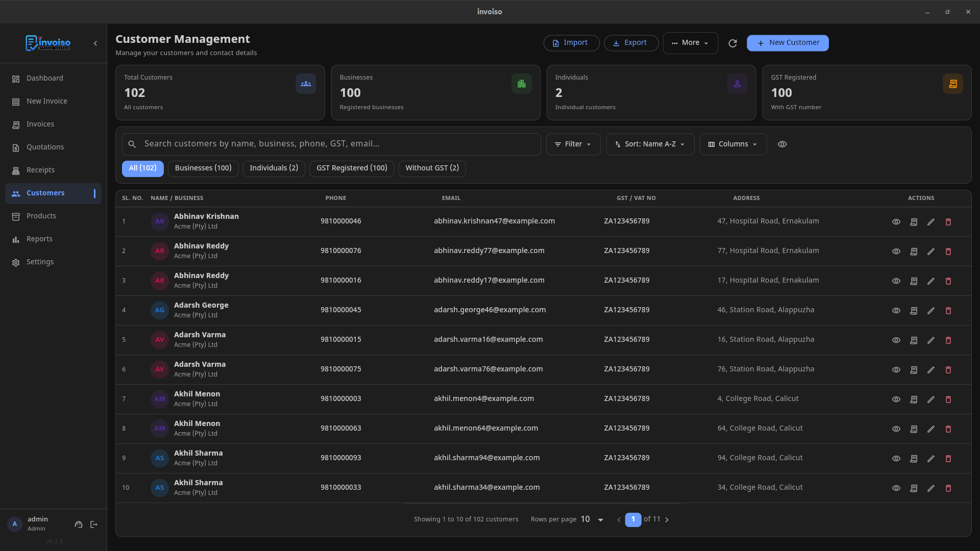
Task: Go to next page with right chevron
Action: click(667, 520)
